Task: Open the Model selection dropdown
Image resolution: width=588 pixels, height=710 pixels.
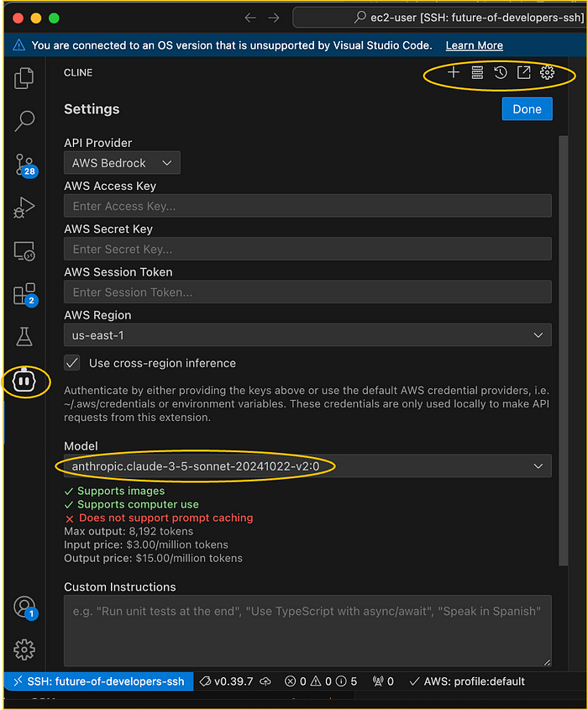Action: point(307,465)
